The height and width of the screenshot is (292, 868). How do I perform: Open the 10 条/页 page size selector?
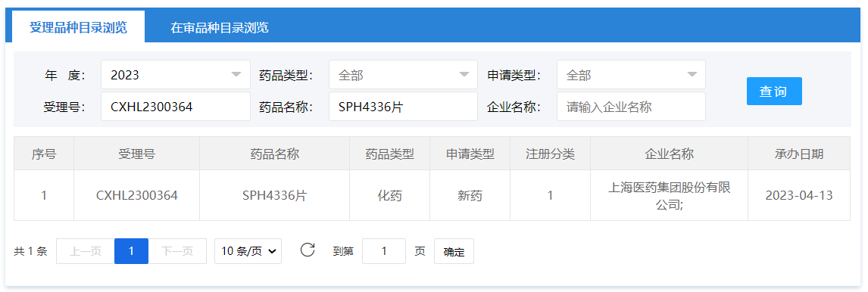[248, 251]
